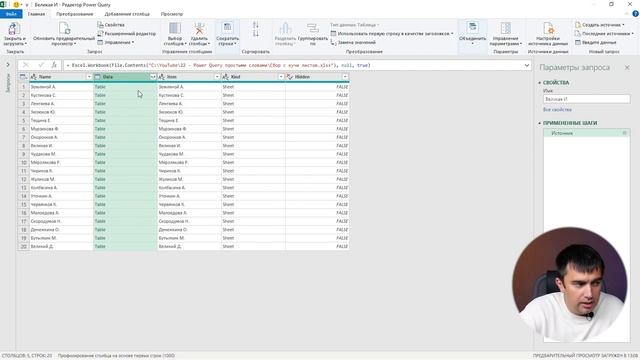Click the Kind column data type icon
This screenshot has height=360, width=640.
point(226,77)
